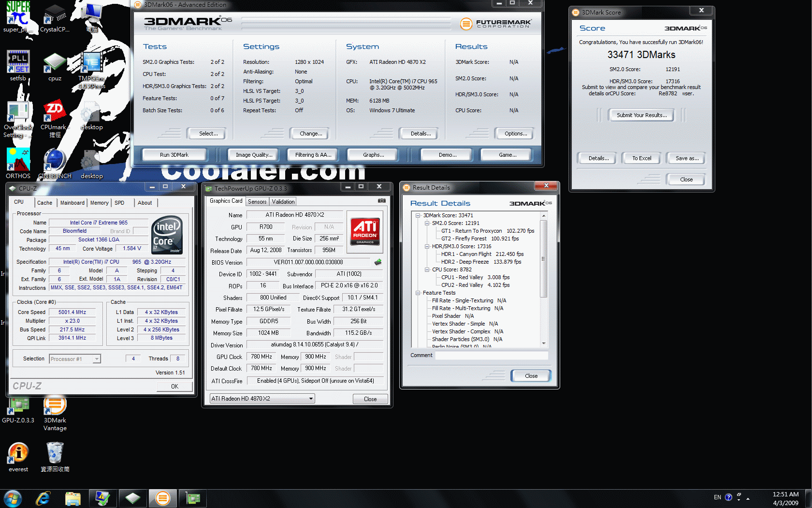Switch to 3DMark06 via orange taskbar icon
This screenshot has width=812, height=508.
pyautogui.click(x=163, y=498)
